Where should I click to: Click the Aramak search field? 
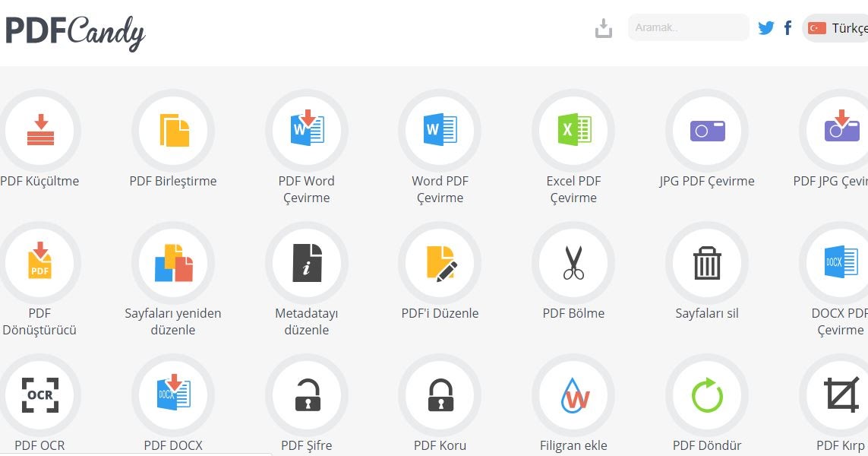688,27
